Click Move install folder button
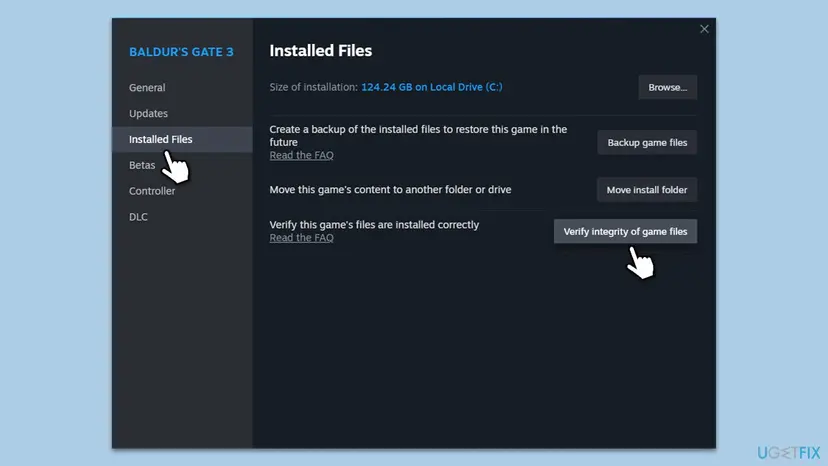 tap(647, 189)
